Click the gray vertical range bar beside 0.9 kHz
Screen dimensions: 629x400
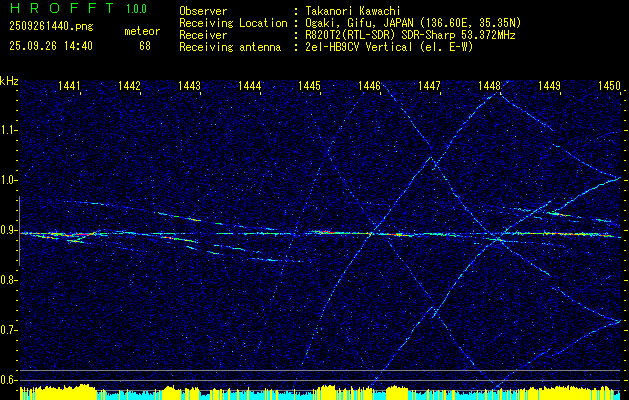click(19, 231)
